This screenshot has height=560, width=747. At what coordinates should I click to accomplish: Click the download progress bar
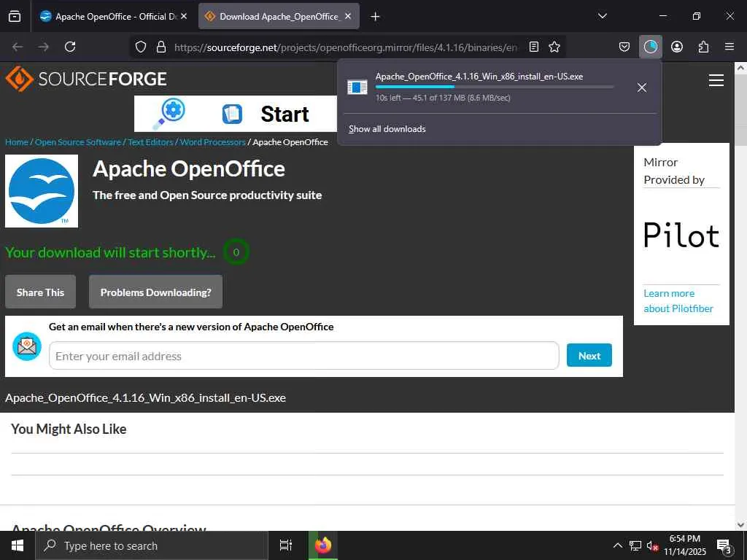click(495, 87)
